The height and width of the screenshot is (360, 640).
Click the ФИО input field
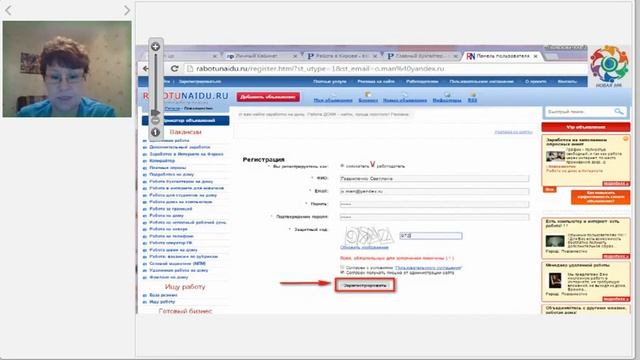click(434, 178)
